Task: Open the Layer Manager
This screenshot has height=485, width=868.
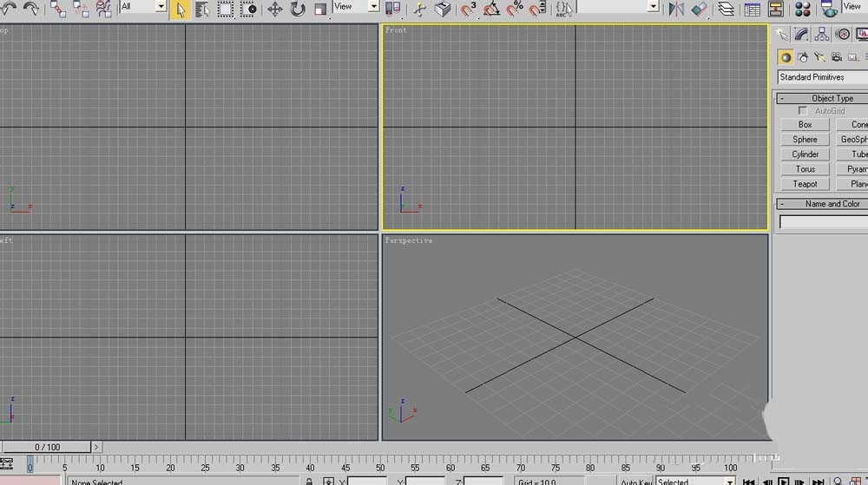Action: pos(726,9)
